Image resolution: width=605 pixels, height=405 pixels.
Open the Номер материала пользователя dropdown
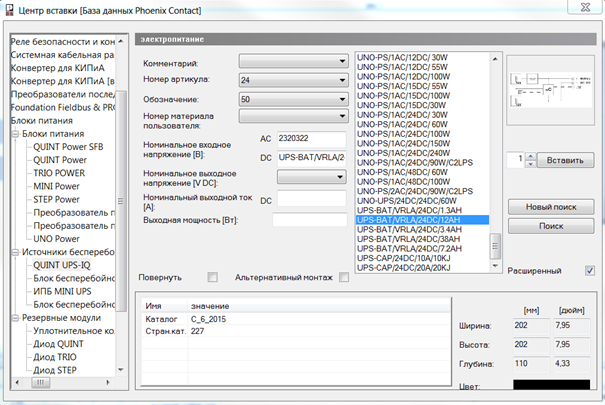click(293, 116)
